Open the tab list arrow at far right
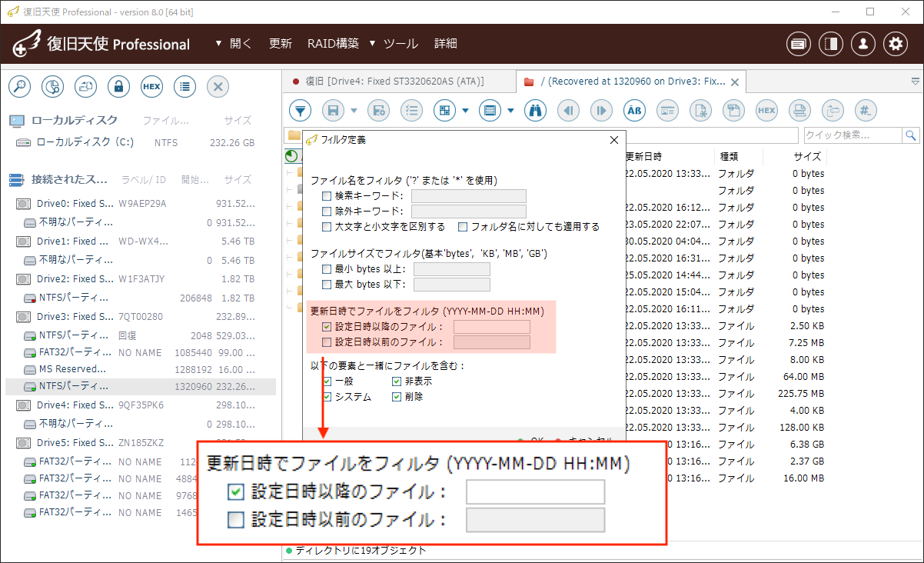The width and height of the screenshot is (924, 563). pos(915,80)
